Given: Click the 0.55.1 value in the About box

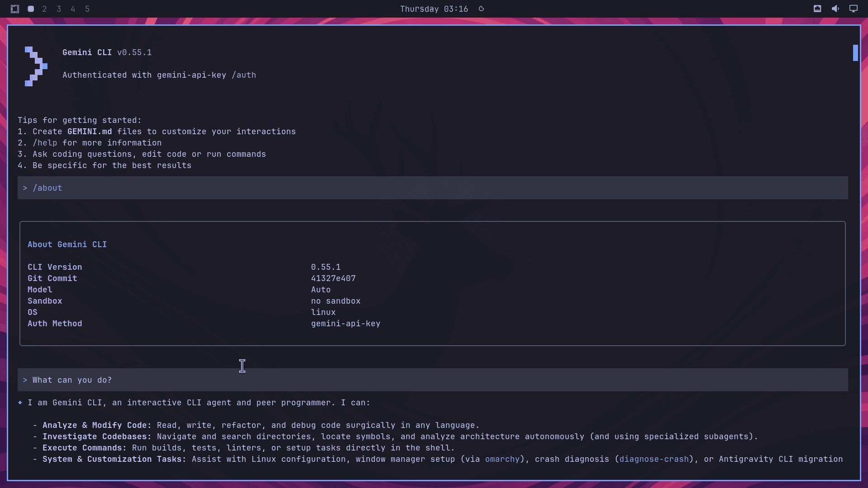Looking at the screenshot, I should click(x=326, y=267).
